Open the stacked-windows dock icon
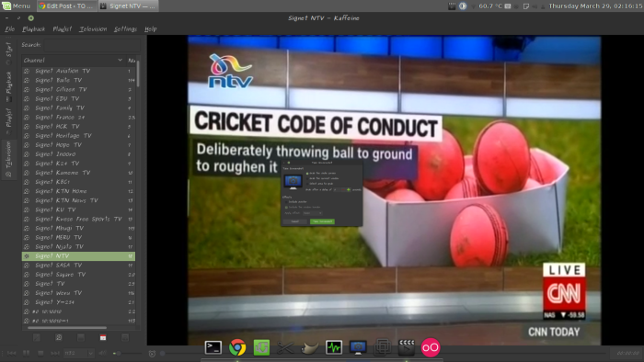Viewport: 644px width, 362px height. pyautogui.click(x=383, y=347)
